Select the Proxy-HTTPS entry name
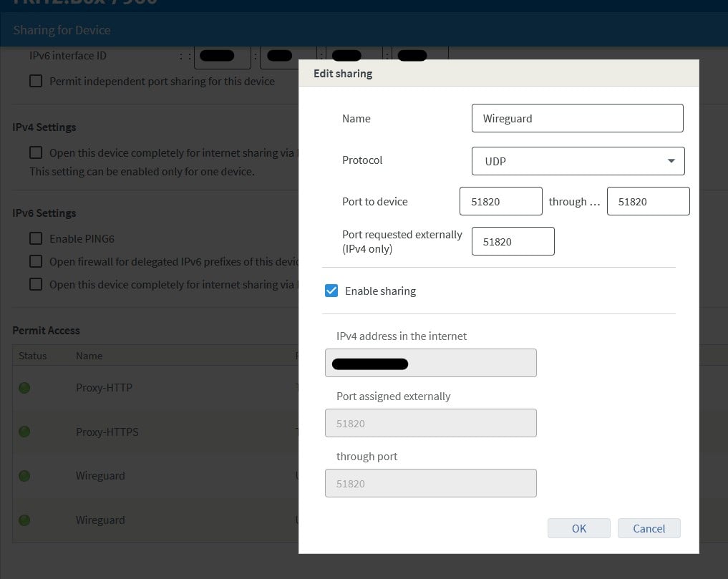 [x=107, y=432]
